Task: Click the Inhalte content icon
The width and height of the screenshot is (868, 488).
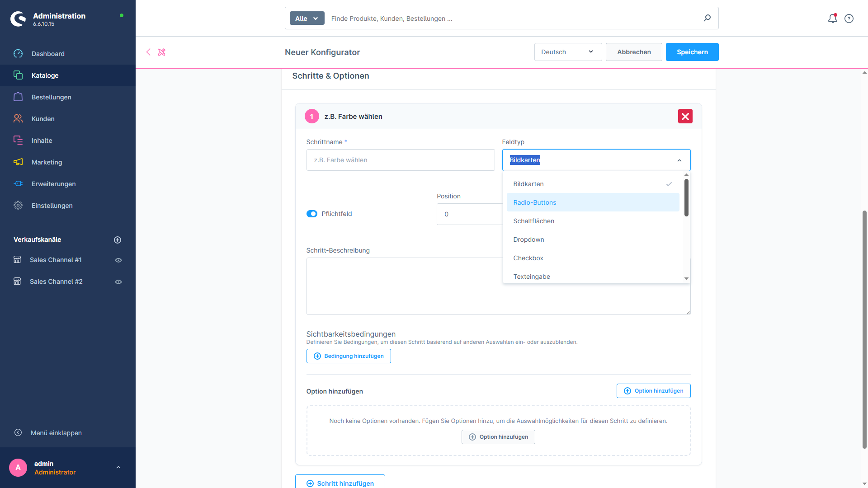Action: tap(18, 140)
